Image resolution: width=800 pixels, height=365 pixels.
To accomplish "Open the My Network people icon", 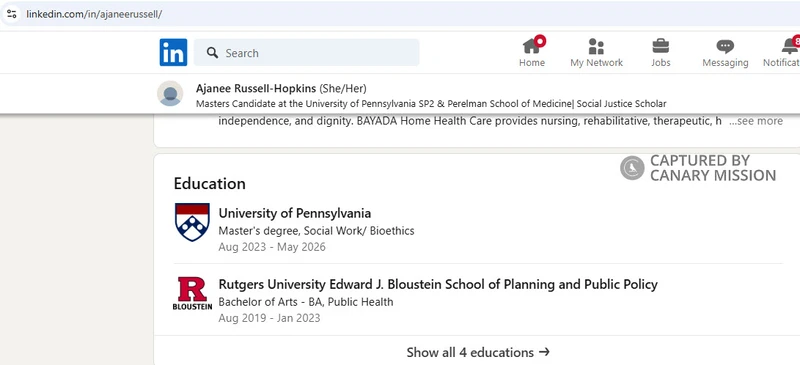I will click(596, 46).
